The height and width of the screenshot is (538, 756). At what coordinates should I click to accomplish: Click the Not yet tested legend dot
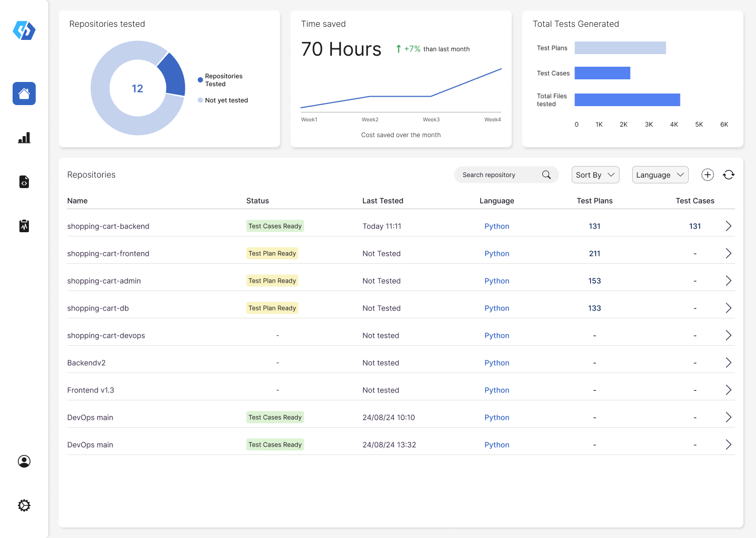point(200,100)
